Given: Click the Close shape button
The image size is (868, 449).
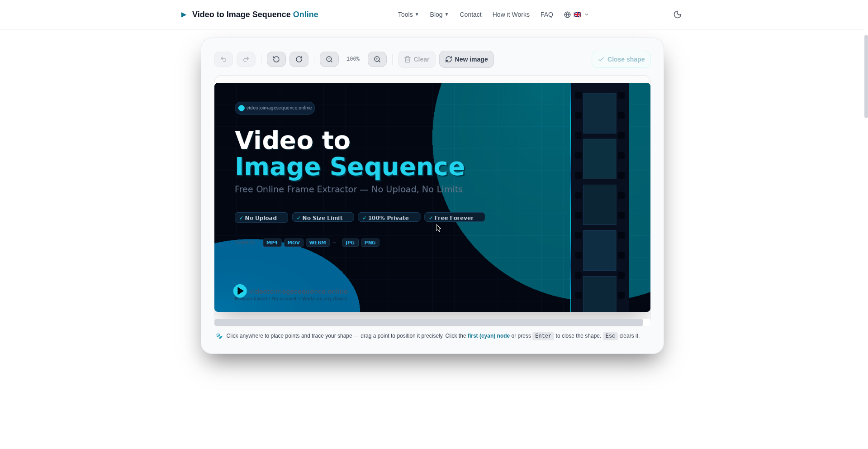Looking at the screenshot, I should pyautogui.click(x=621, y=59).
